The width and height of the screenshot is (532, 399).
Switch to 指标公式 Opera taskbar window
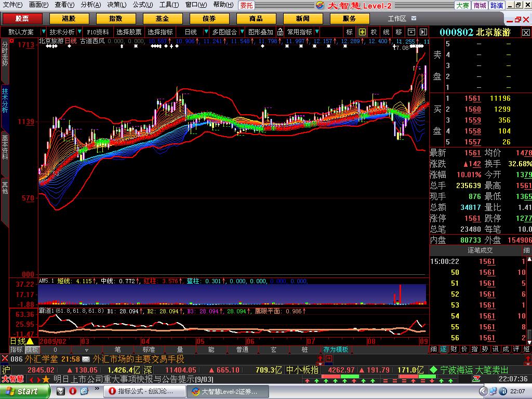click(144, 392)
